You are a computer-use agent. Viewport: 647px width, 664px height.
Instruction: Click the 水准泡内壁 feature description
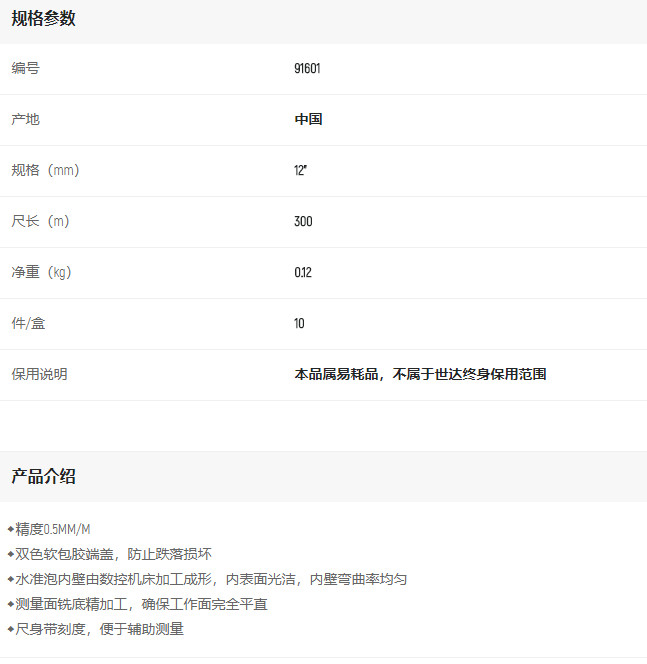[x=210, y=579]
